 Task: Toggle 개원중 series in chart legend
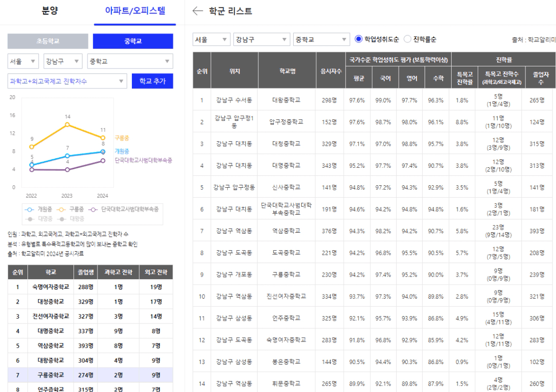point(38,209)
